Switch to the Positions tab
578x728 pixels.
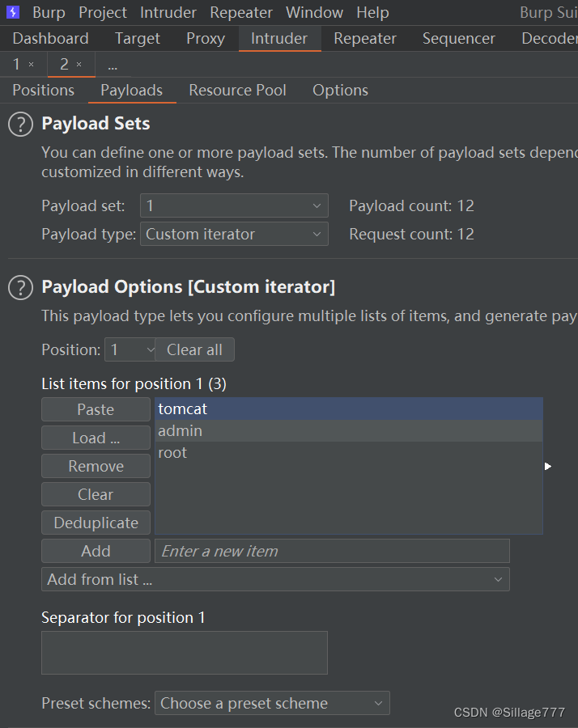(x=44, y=91)
